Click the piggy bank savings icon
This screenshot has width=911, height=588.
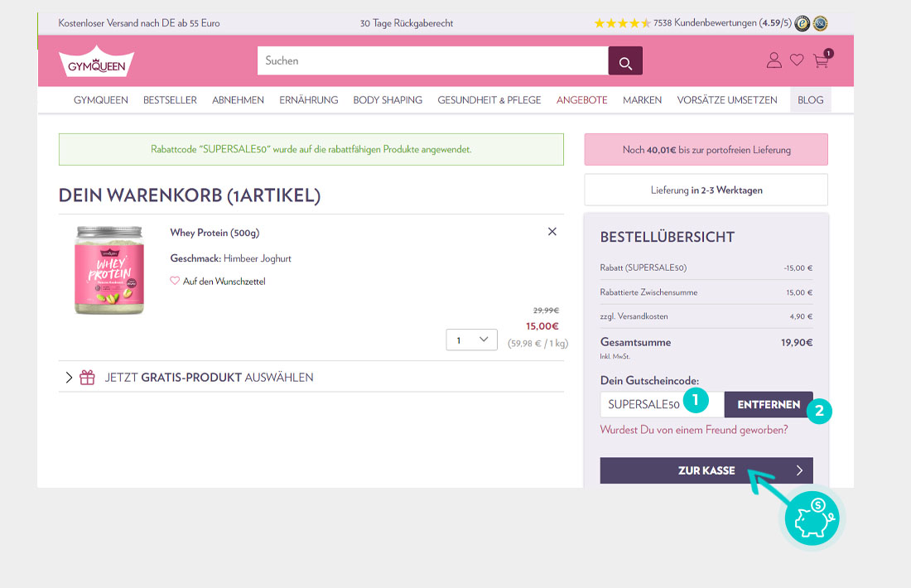pyautogui.click(x=812, y=518)
